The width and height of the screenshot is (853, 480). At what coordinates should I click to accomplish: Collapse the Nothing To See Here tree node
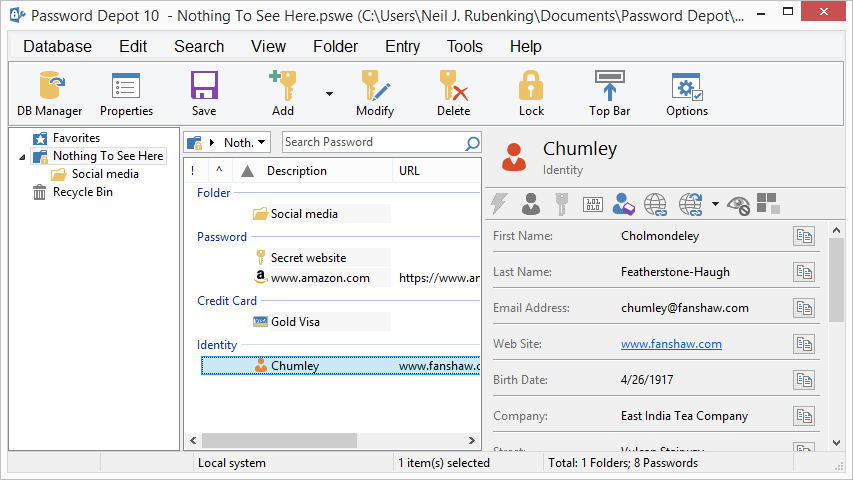[x=22, y=157]
